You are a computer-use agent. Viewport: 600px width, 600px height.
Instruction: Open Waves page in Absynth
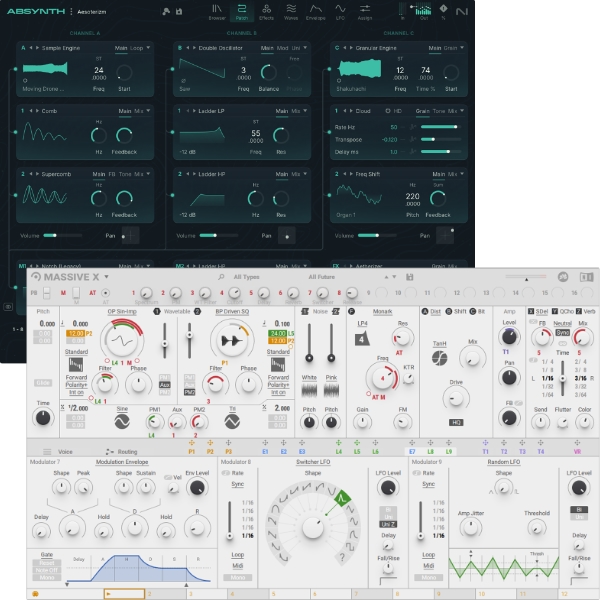coord(291,12)
